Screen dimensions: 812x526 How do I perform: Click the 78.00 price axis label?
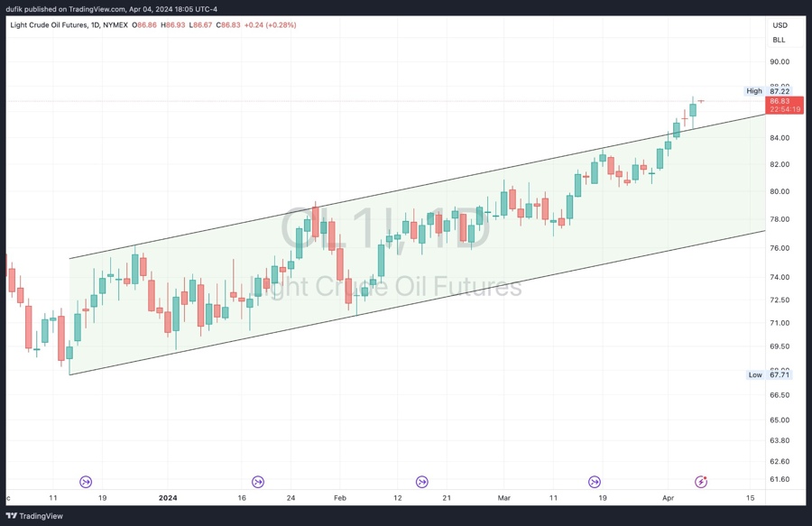tap(780, 219)
